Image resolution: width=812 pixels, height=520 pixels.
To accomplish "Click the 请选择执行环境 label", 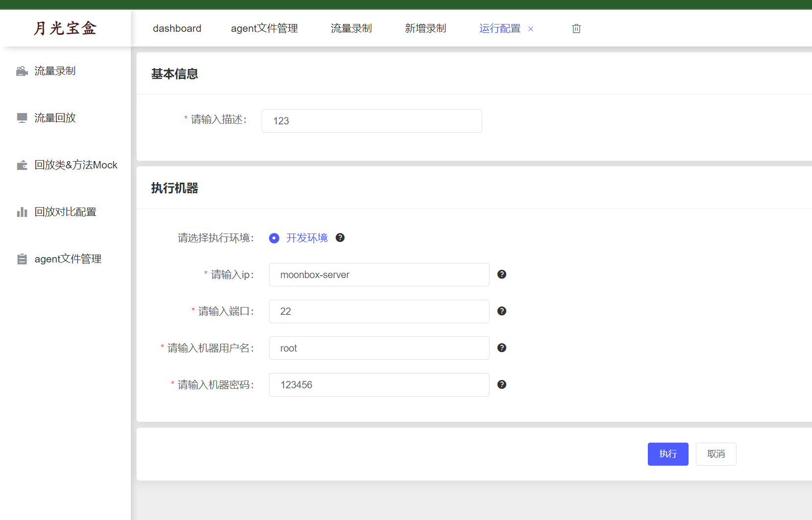I will pyautogui.click(x=216, y=238).
